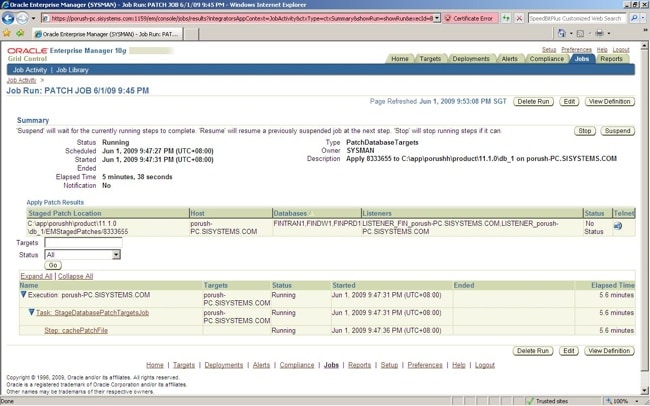Click the red Stop loading icon

click(519, 18)
